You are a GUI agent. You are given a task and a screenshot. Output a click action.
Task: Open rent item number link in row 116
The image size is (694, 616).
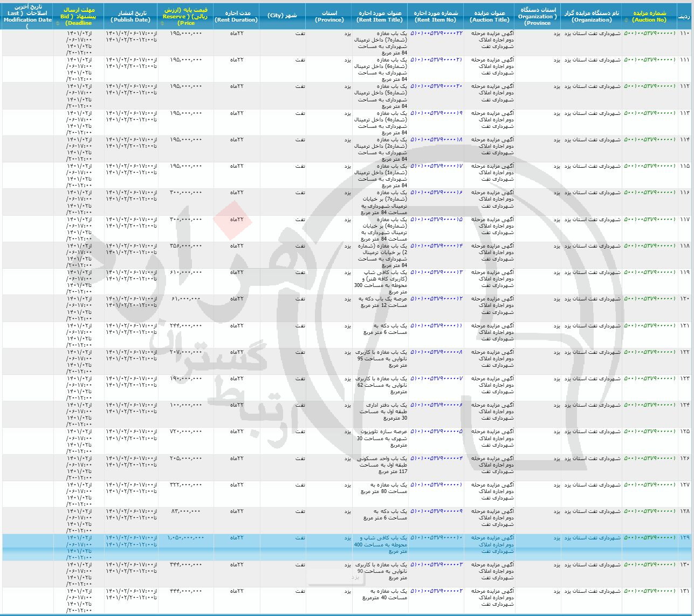tap(437, 193)
